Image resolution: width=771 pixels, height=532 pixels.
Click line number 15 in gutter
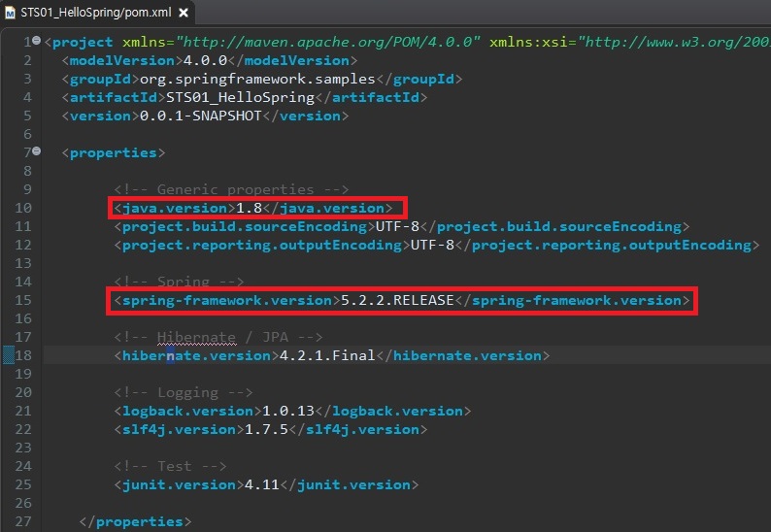22,300
